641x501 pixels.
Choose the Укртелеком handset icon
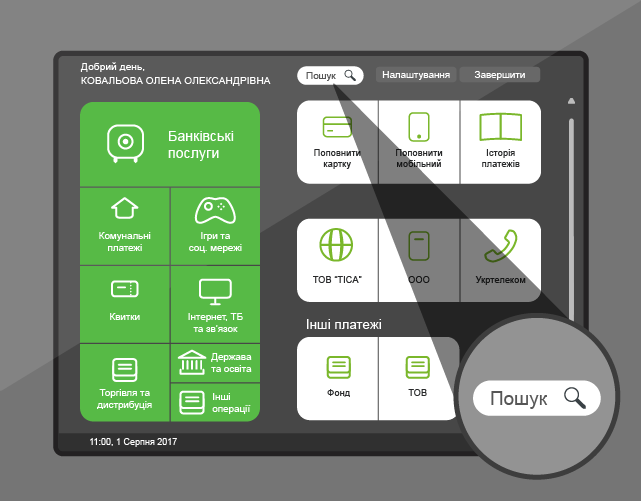[500, 246]
